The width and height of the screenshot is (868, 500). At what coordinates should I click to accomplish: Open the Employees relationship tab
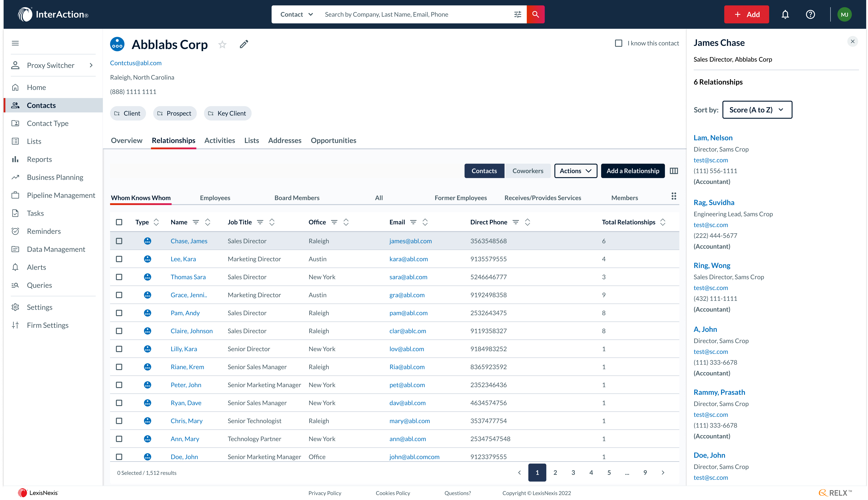[215, 198]
